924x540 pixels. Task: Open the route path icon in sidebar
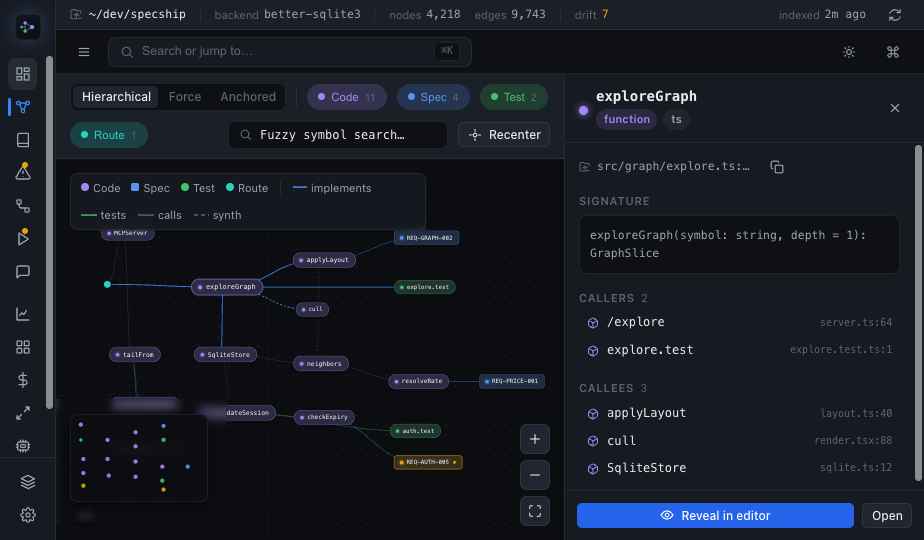click(x=23, y=205)
